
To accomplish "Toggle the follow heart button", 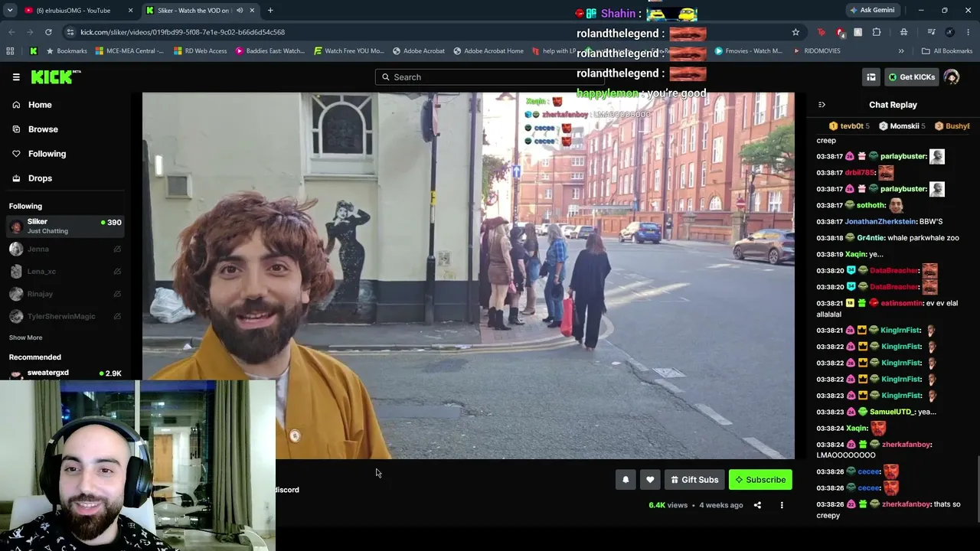I will (650, 480).
